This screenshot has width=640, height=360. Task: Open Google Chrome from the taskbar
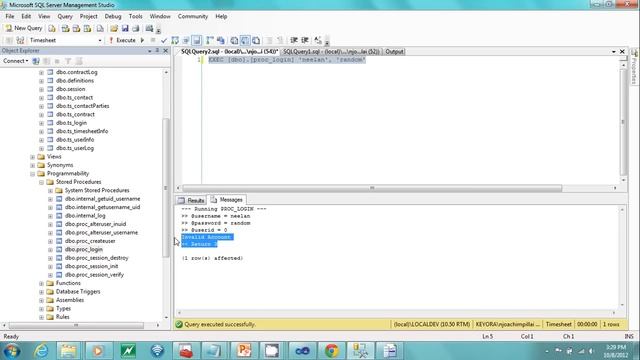click(331, 351)
